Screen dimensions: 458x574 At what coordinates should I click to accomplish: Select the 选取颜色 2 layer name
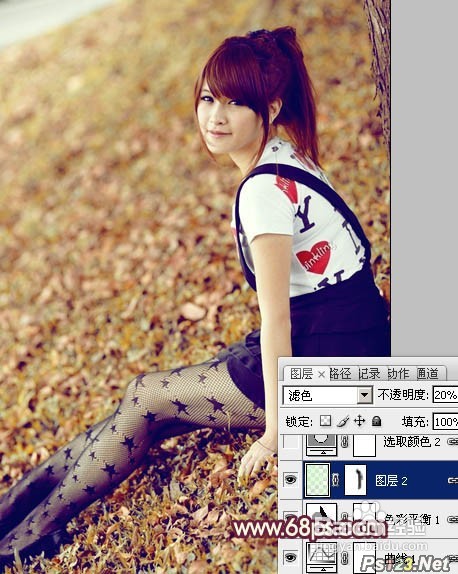[412, 442]
